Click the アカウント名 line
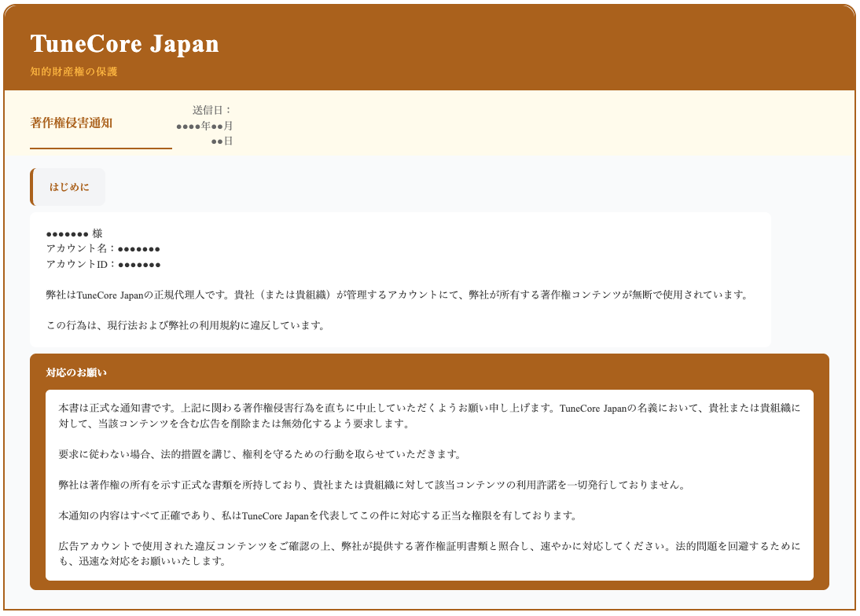The width and height of the screenshot is (860, 616). pos(103,249)
